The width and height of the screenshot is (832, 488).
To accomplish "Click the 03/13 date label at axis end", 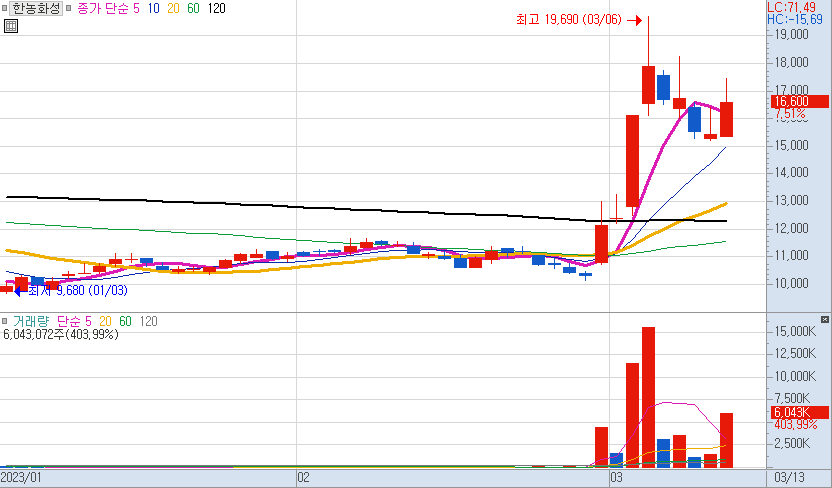I will (790, 477).
